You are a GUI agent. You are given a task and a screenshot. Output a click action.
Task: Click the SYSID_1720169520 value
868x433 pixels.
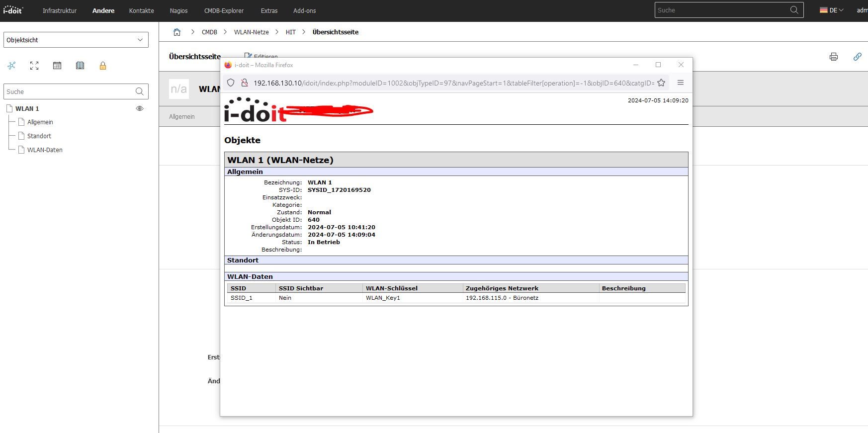coord(339,190)
